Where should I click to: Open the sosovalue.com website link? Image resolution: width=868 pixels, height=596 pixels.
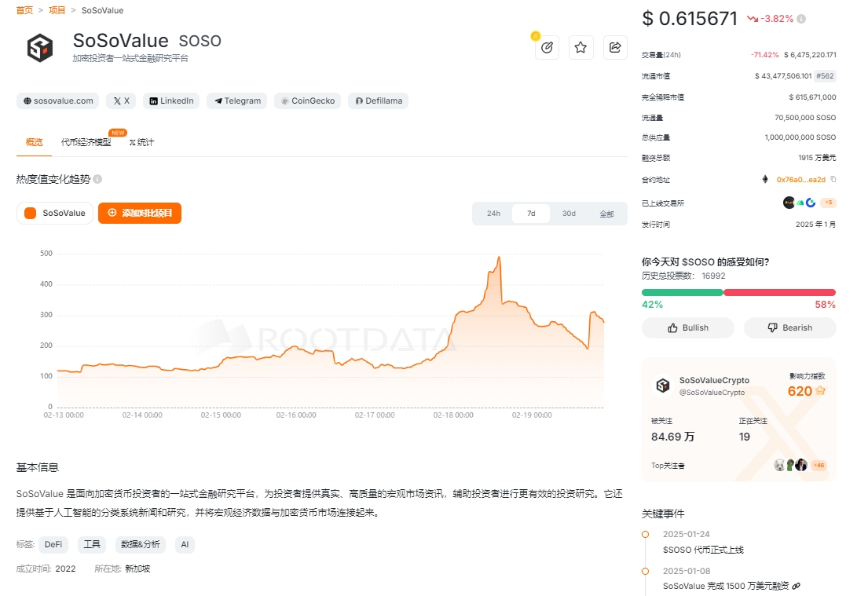[x=58, y=101]
